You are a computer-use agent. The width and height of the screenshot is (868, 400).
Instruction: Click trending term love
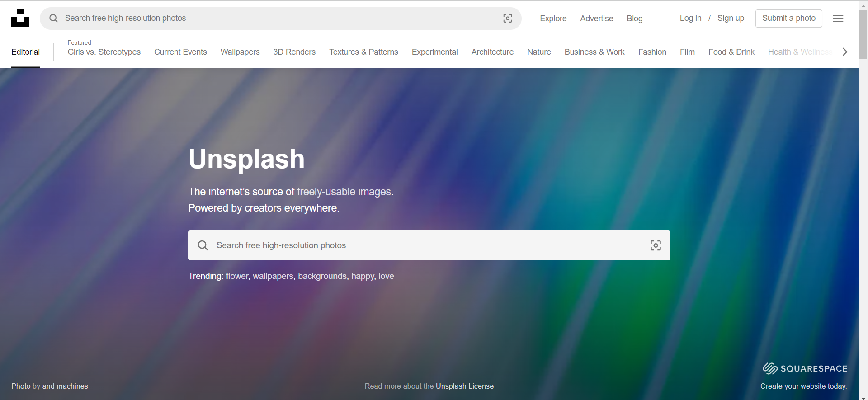(386, 276)
